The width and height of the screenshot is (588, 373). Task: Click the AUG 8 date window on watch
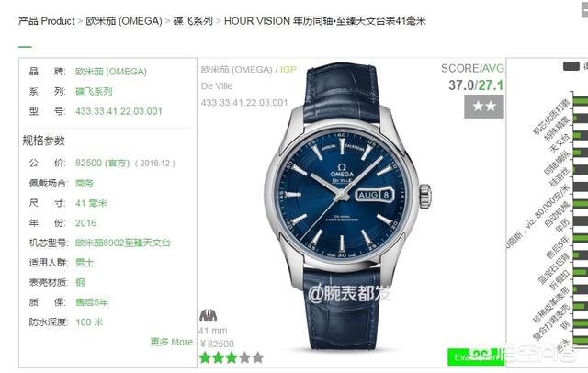click(x=374, y=195)
